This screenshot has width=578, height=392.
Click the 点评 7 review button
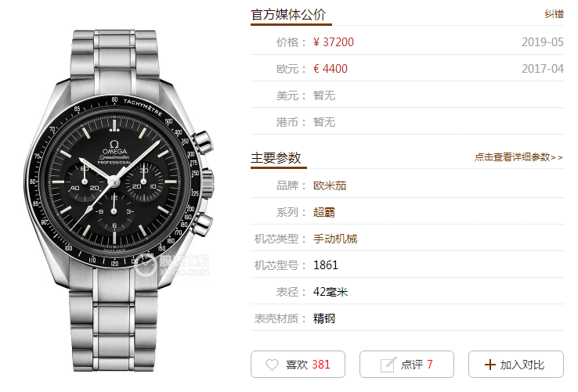click(406, 365)
